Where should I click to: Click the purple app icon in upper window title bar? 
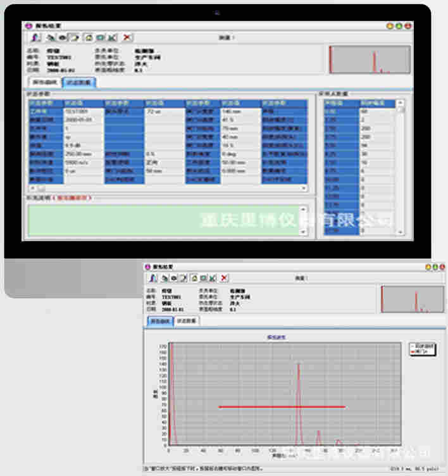click(x=27, y=26)
